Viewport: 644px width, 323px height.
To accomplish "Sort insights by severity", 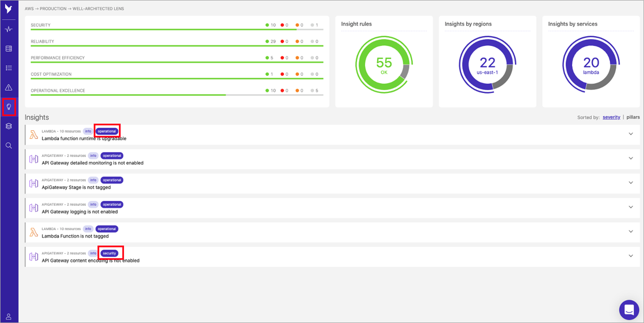I will pos(611,117).
